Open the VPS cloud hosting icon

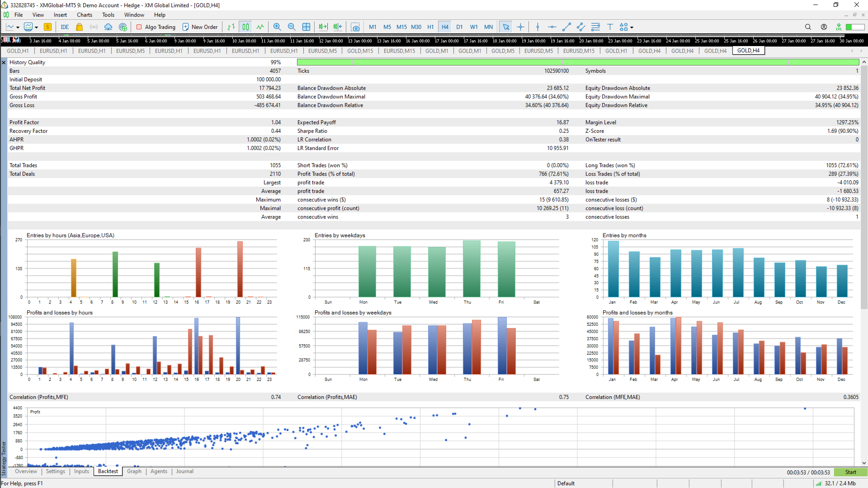[x=108, y=27]
